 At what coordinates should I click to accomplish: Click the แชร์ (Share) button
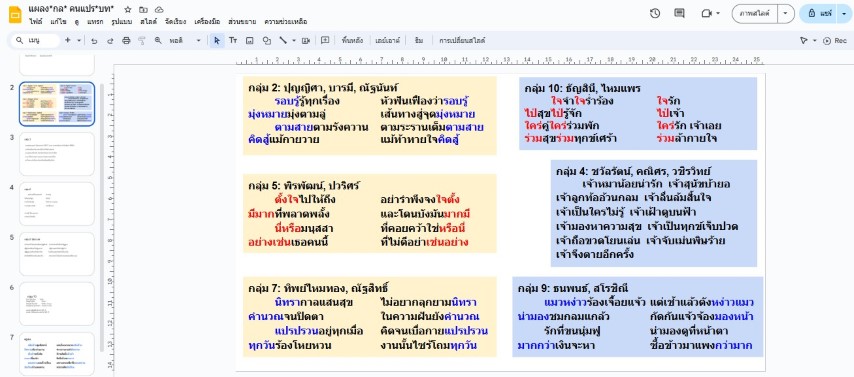tap(820, 13)
